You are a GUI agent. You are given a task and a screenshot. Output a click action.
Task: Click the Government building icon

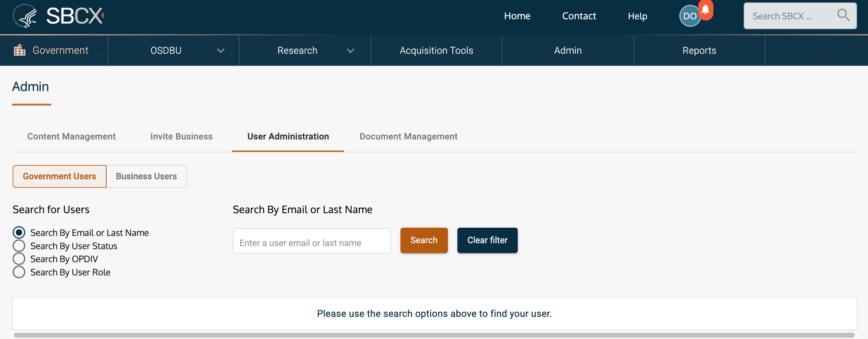pyautogui.click(x=20, y=50)
